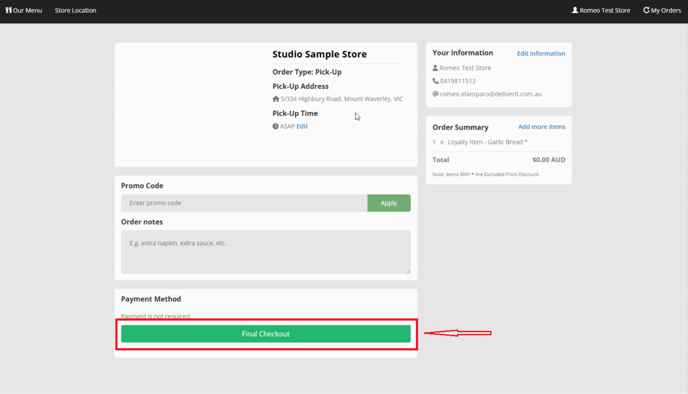Click the house icon beside pick-up address

click(276, 99)
